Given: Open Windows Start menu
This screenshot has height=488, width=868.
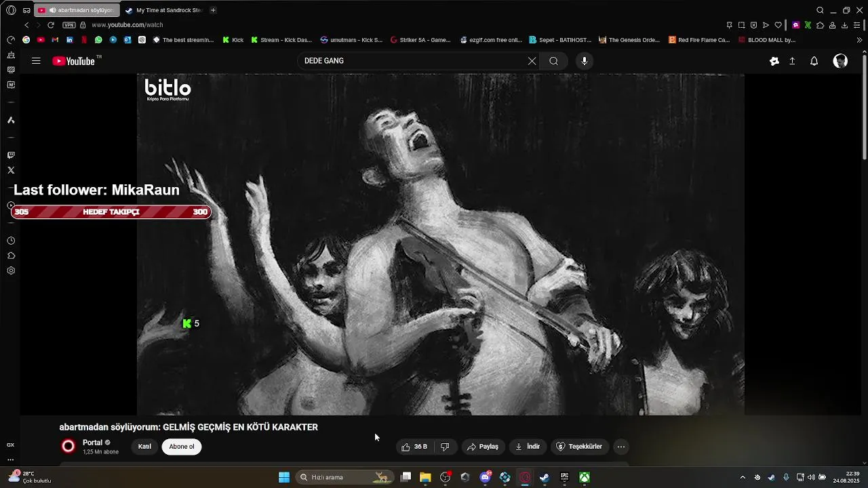Looking at the screenshot, I should [284, 477].
